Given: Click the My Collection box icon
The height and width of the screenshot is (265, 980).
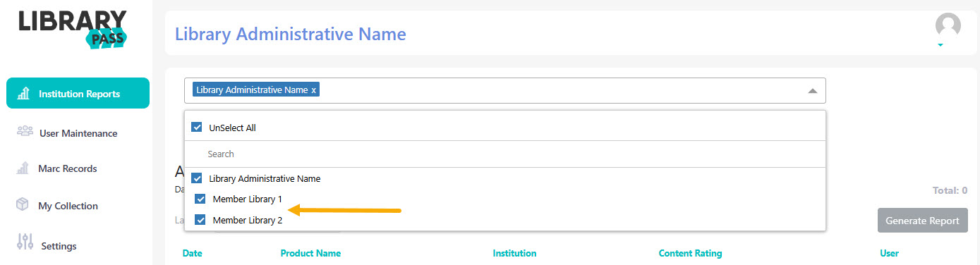Looking at the screenshot, I should pyautogui.click(x=23, y=205).
